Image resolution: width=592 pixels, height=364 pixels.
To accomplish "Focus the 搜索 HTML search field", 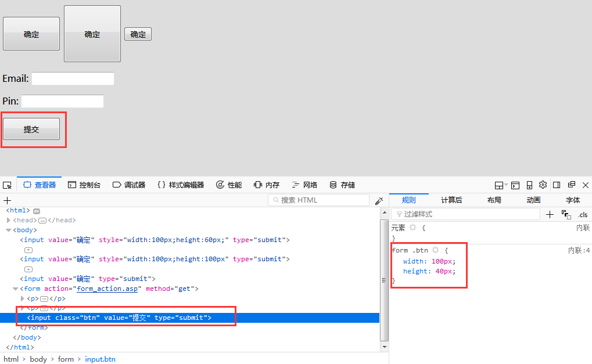I will [318, 200].
